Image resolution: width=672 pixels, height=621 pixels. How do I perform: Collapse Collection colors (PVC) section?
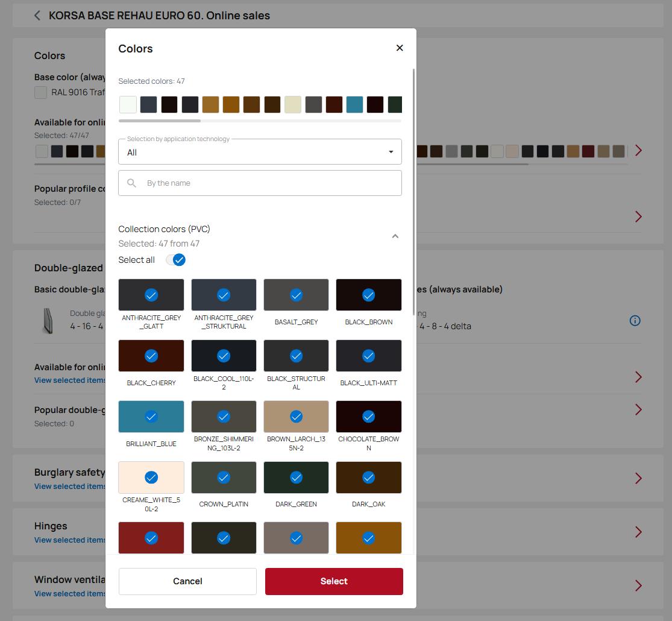tap(395, 236)
